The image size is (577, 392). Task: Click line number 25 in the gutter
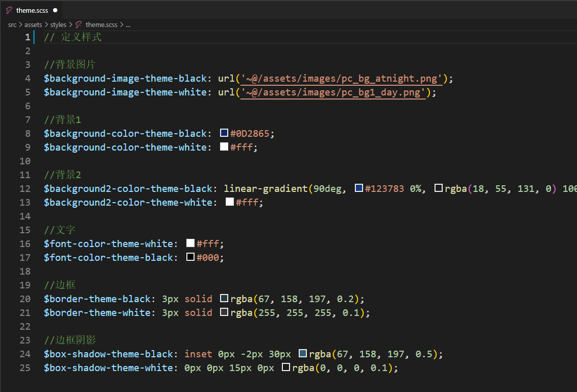click(25, 367)
